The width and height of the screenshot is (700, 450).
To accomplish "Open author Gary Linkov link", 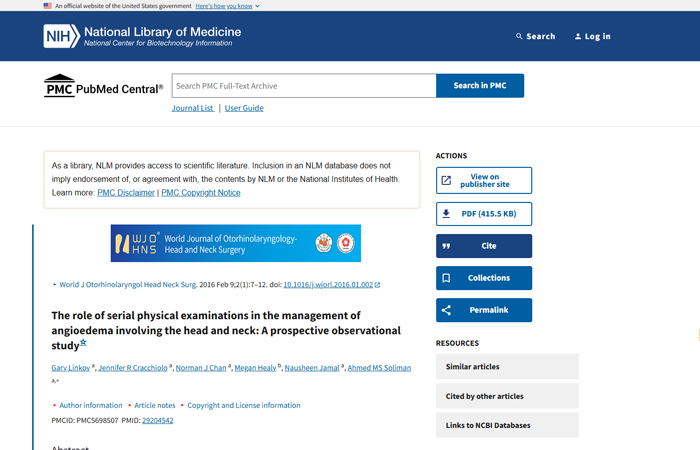I will 71,368.
